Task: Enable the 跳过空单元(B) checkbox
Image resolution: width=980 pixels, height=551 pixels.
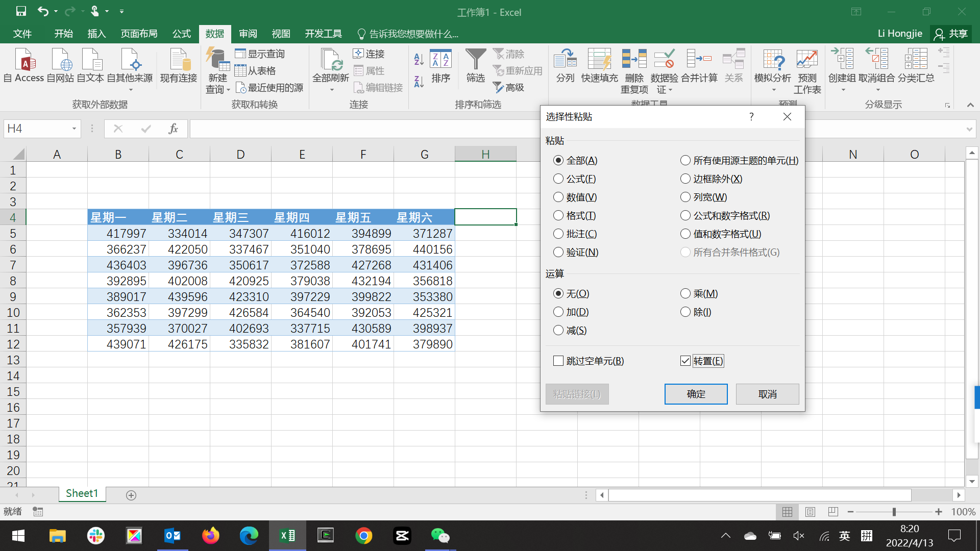Action: tap(558, 361)
